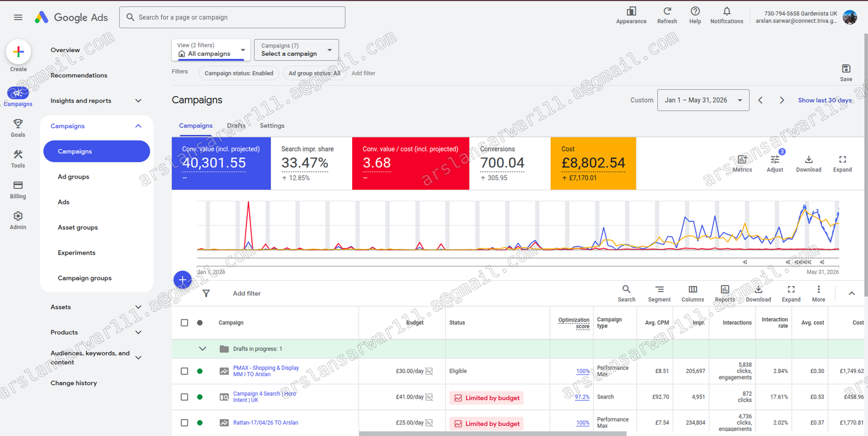Click the status column header dot
The width and height of the screenshot is (868, 436).
tap(200, 323)
